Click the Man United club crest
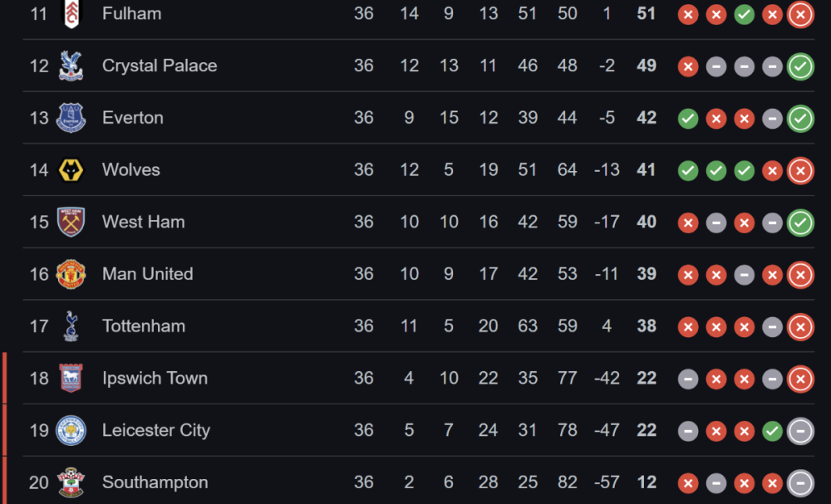Viewport: 831px width, 504px height. (x=71, y=274)
